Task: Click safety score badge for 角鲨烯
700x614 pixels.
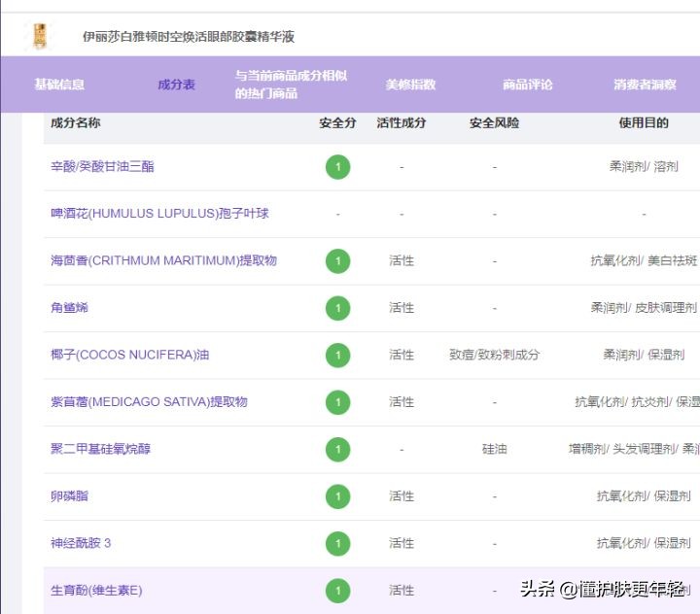Action: point(338,308)
